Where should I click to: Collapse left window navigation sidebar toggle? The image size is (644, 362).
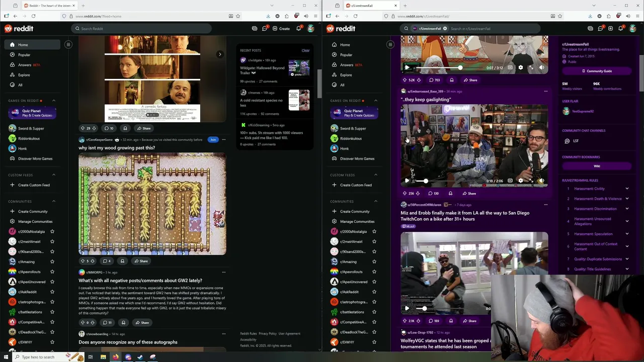(x=68, y=44)
